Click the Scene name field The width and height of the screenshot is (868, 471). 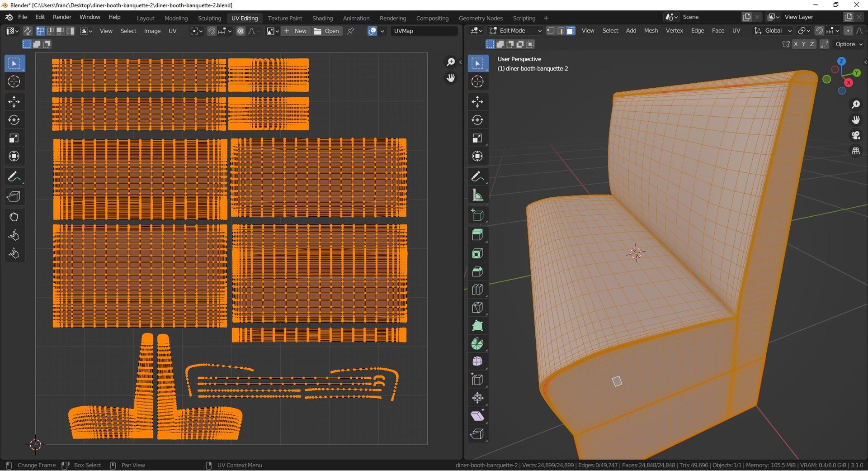[711, 17]
